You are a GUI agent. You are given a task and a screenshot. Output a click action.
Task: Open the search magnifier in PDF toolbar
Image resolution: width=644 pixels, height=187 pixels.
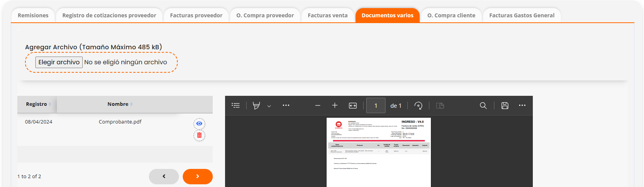[x=483, y=105]
